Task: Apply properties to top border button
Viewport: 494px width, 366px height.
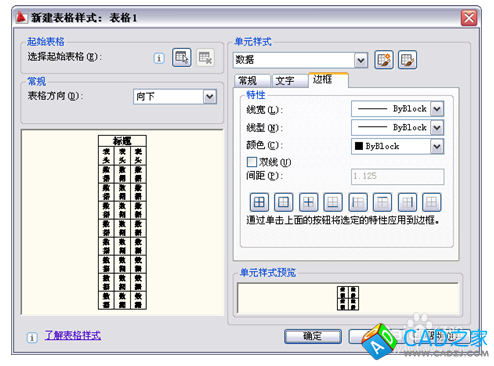Action: pos(382,202)
